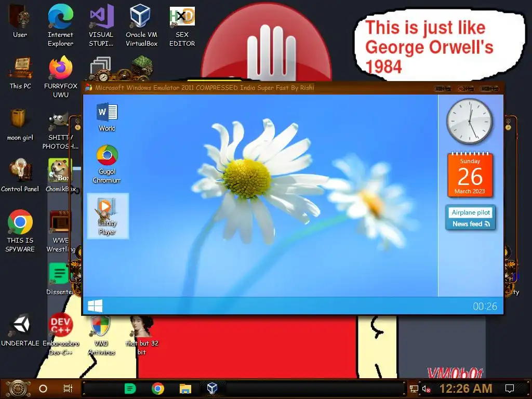This screenshot has width=532, height=399.
Task: Launch Gugol Chromium in emulator
Action: click(107, 165)
